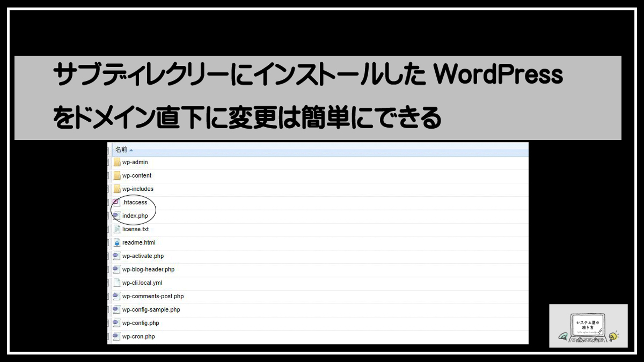The image size is (644, 362).
Task: Select the license.txt file name
Action: point(136,229)
